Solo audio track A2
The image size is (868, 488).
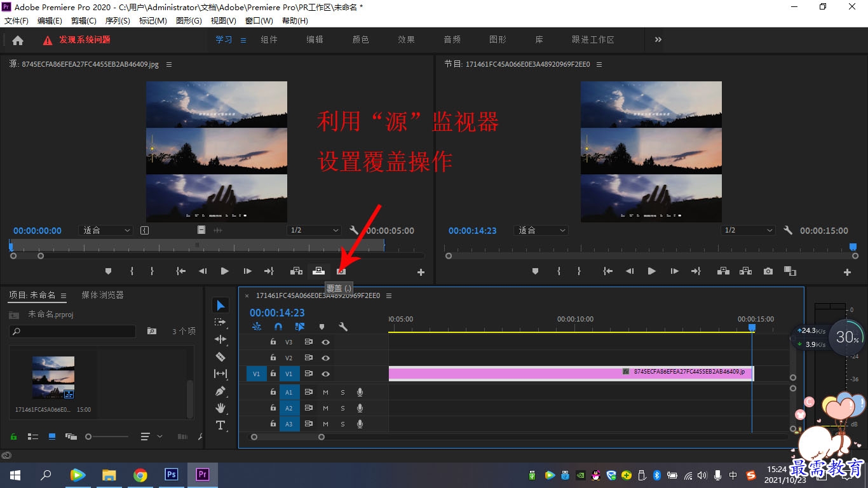pyautogui.click(x=342, y=408)
